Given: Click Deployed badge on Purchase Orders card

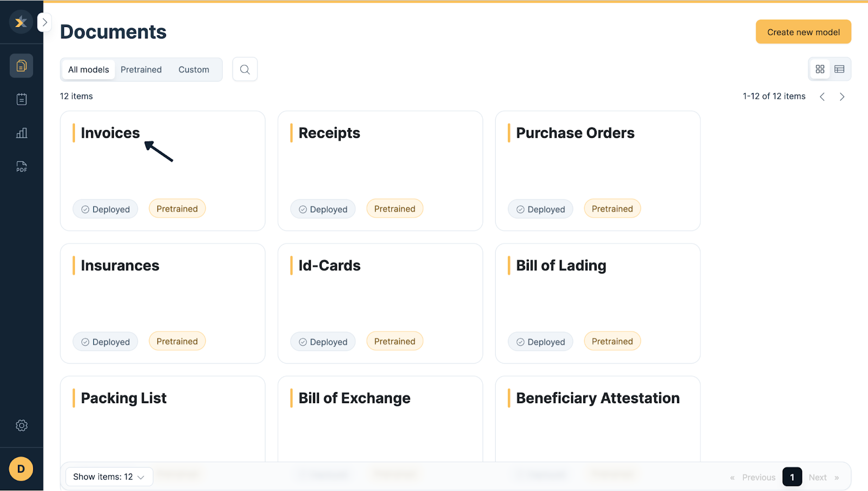Looking at the screenshot, I should coord(540,209).
